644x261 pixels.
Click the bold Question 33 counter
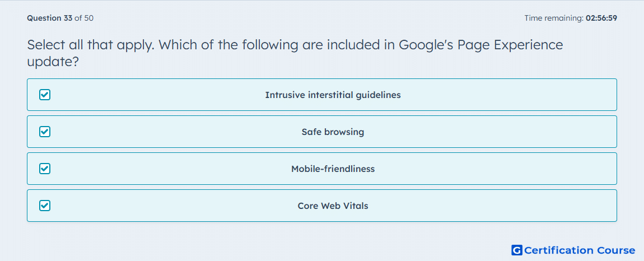pos(50,18)
